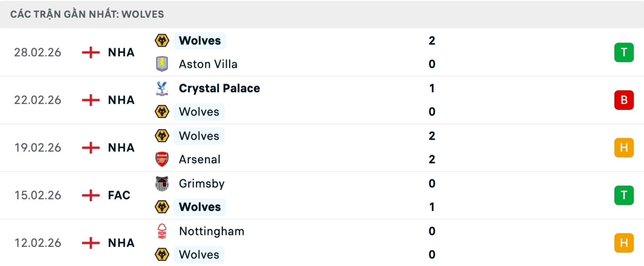
Task: Select the date 12.02.26 in the match list
Action: point(38,243)
